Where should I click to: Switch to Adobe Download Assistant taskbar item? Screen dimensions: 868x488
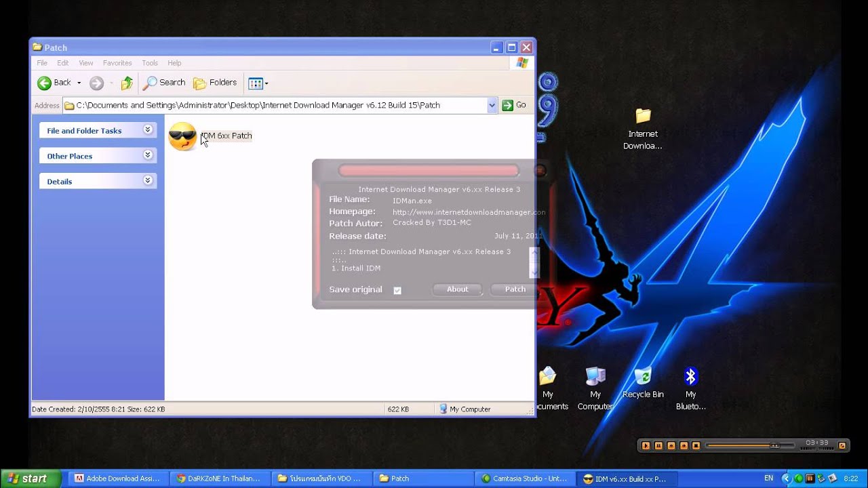tap(117, 479)
